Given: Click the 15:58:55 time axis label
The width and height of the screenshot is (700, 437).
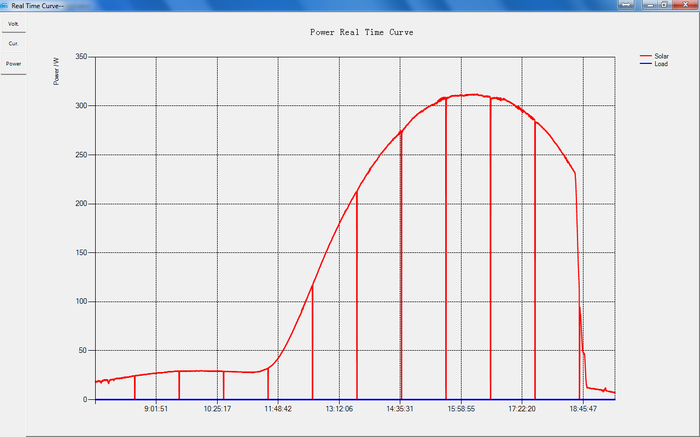Looking at the screenshot, I should coord(461,409).
